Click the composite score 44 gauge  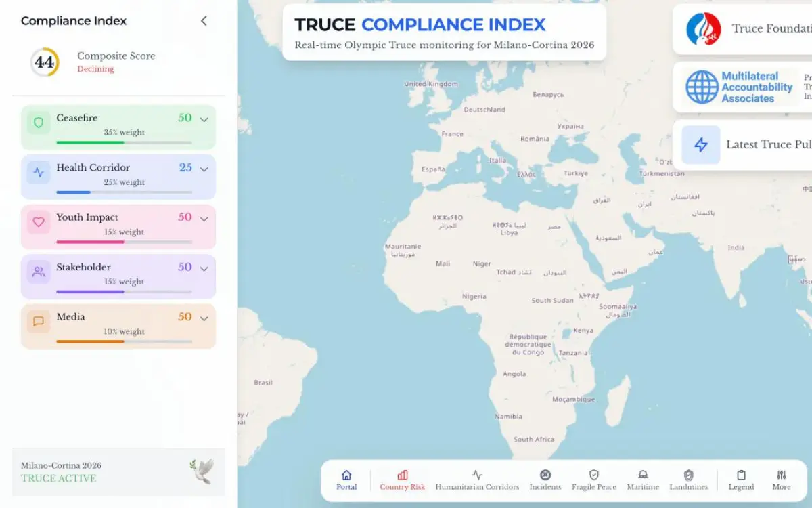45,62
